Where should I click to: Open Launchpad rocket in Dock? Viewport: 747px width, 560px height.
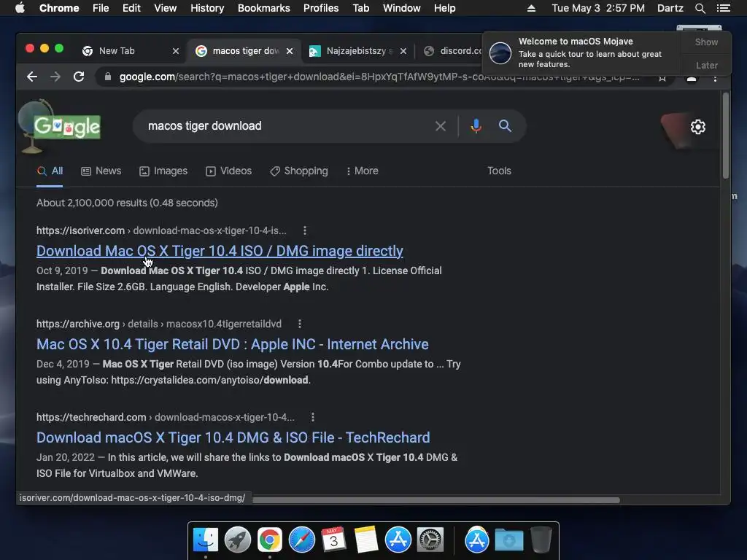(x=238, y=540)
